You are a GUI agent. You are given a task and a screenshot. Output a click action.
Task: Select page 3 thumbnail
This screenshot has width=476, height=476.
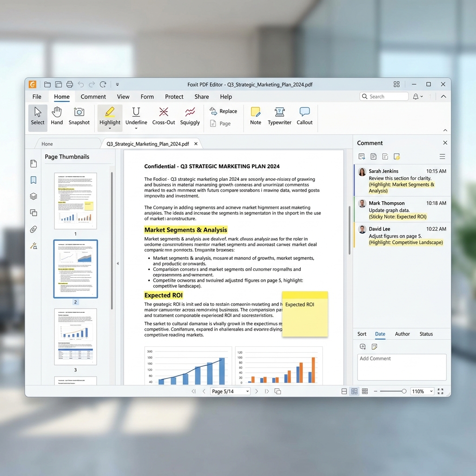coord(76,337)
